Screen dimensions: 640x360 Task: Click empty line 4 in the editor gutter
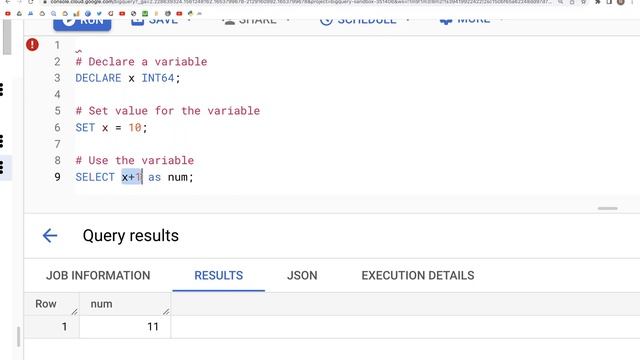(57, 94)
